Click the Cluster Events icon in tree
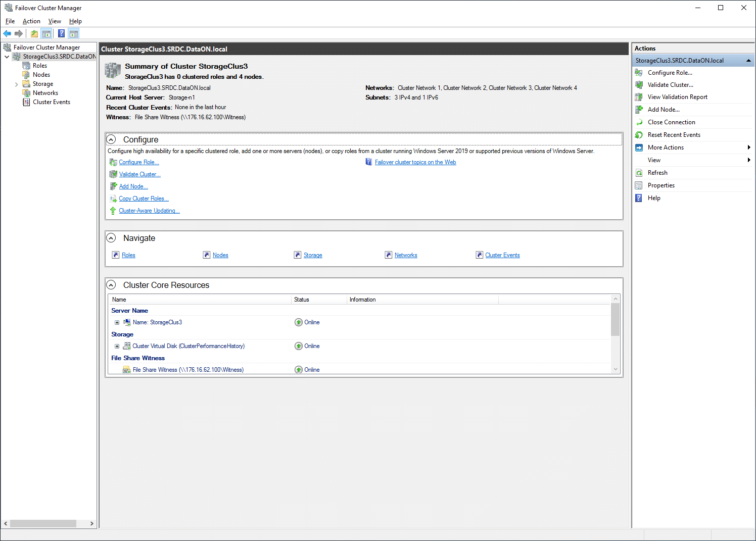Screen dimensions: 756x541 (26, 102)
